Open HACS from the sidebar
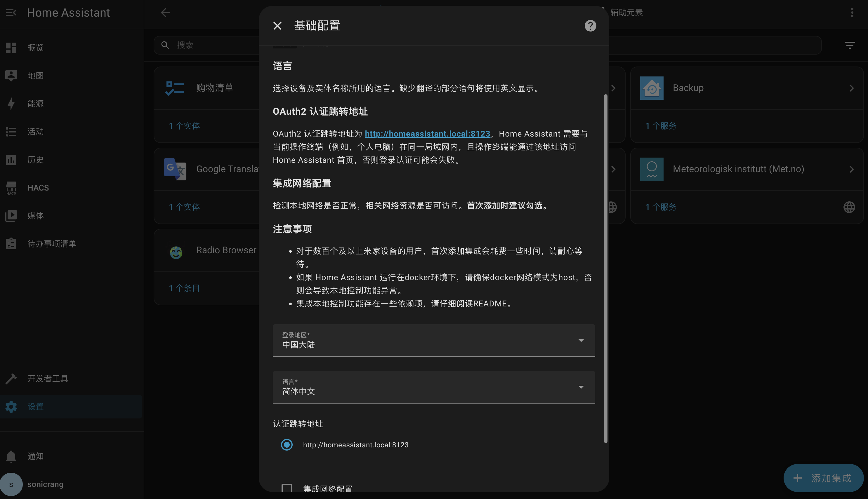868x499 pixels. (38, 187)
